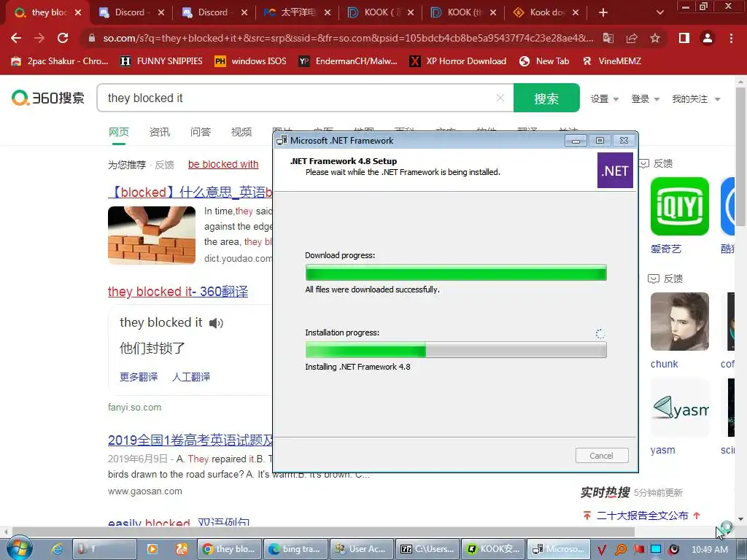This screenshot has width=747, height=560.
Task: Click the network monitor tray icon
Action: (656, 550)
